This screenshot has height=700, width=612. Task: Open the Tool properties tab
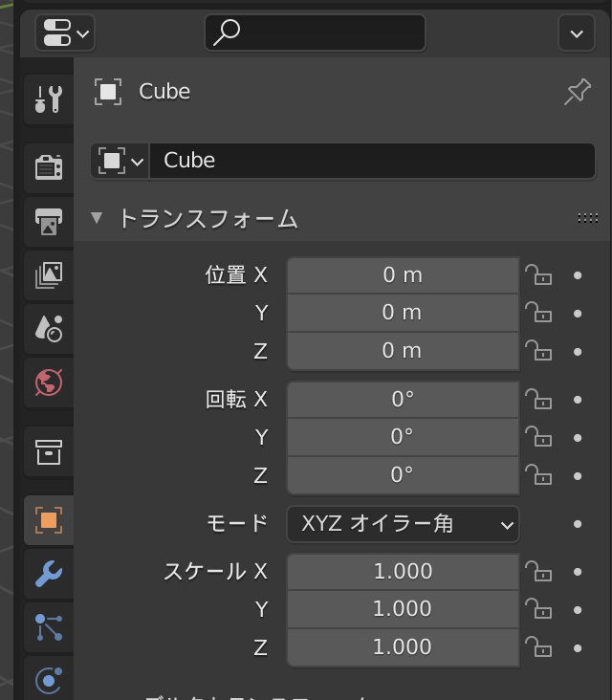pyautogui.click(x=48, y=98)
